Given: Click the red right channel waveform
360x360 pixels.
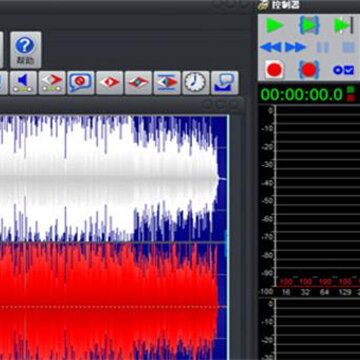Looking at the screenshot, I should coord(110,301).
